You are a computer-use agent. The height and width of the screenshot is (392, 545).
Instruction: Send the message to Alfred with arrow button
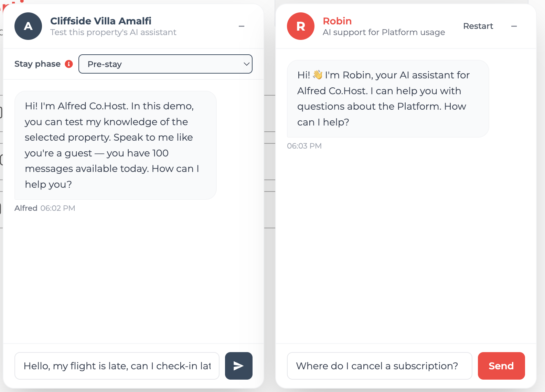tap(238, 366)
